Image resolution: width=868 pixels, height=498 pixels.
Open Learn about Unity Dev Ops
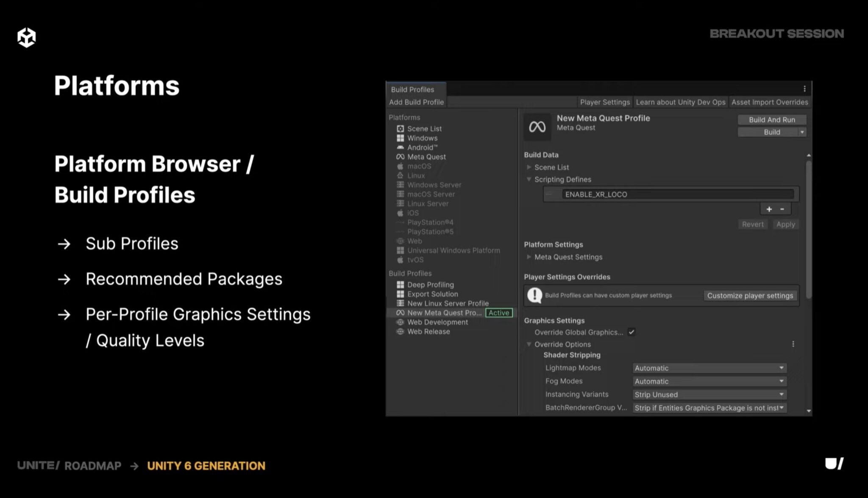click(681, 102)
